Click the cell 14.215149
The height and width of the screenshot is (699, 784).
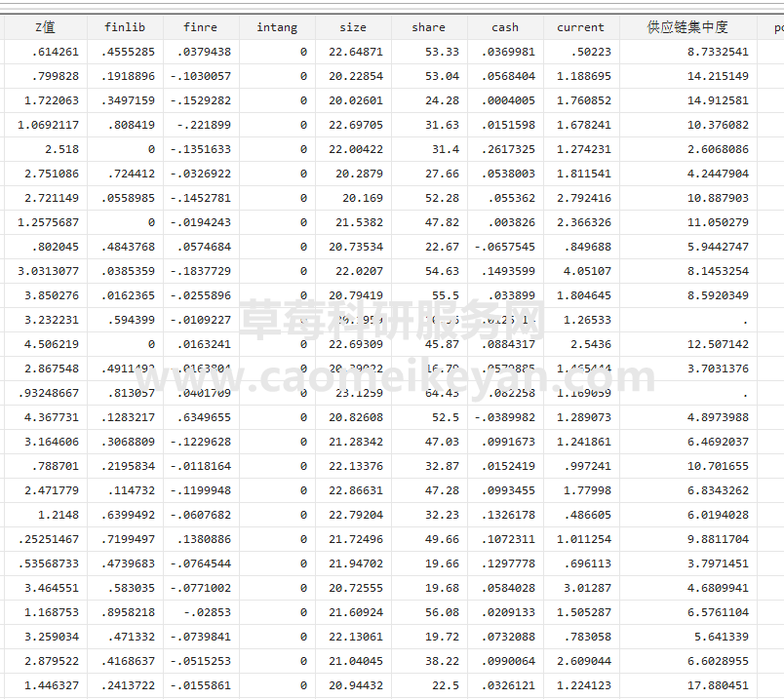coord(688,76)
